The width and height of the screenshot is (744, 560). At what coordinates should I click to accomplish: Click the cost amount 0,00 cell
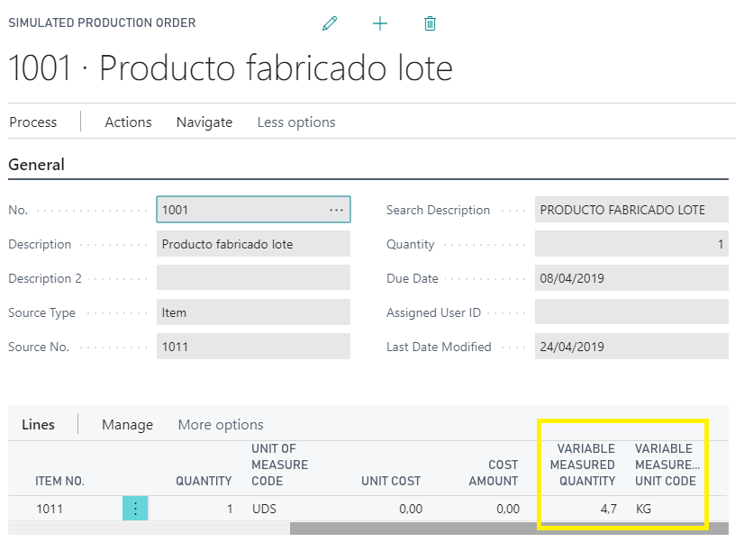coord(508,509)
